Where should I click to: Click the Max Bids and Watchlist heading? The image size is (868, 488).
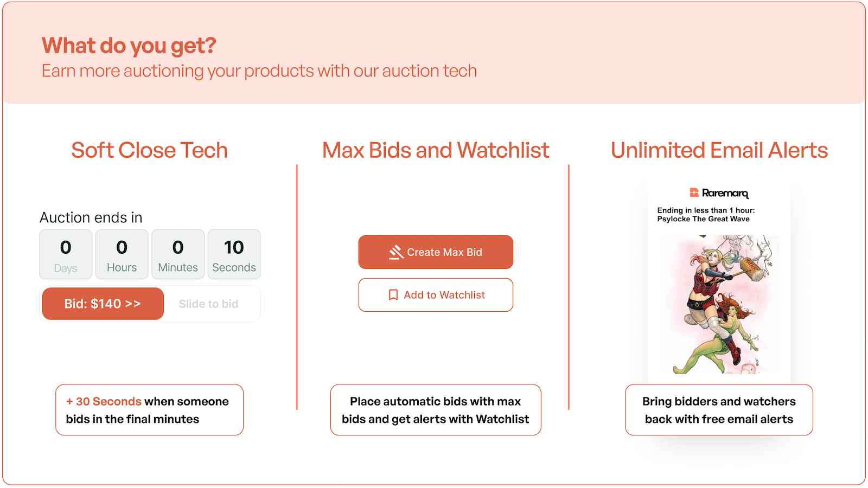coord(436,150)
